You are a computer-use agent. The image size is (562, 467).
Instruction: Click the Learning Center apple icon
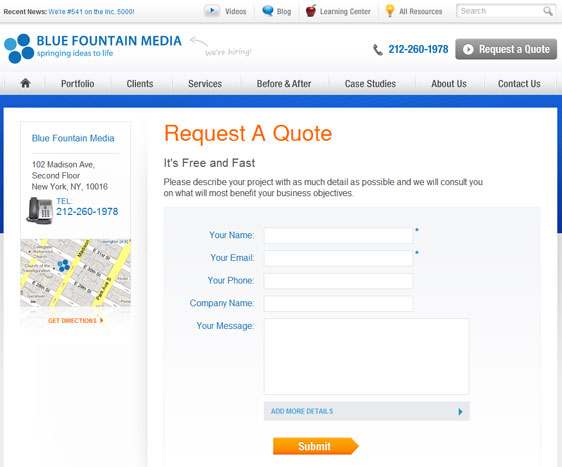(311, 11)
